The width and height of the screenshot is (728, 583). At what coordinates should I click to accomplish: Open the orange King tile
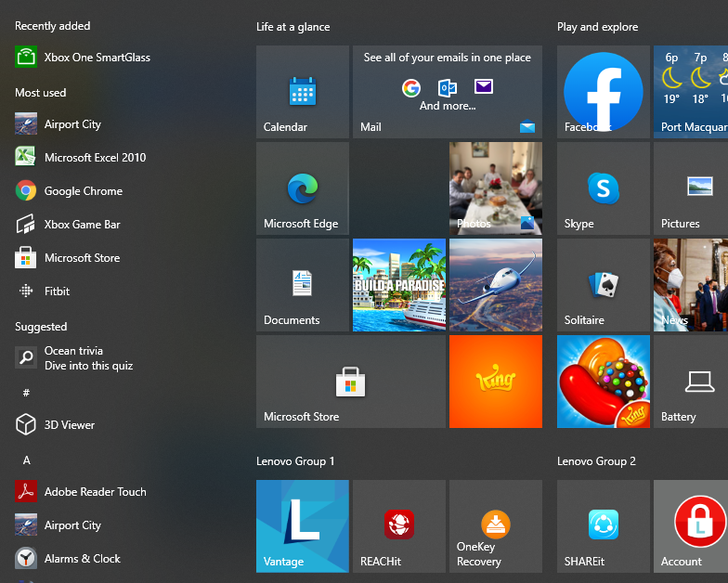(x=496, y=382)
